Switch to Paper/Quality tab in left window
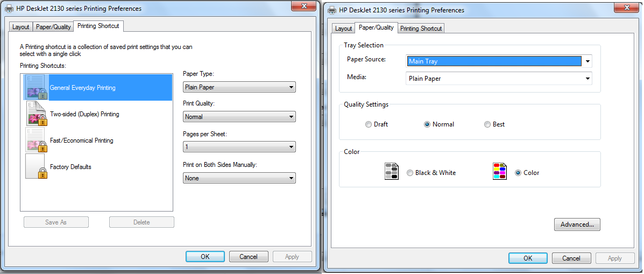Image resolution: width=644 pixels, height=274 pixels. (x=53, y=27)
